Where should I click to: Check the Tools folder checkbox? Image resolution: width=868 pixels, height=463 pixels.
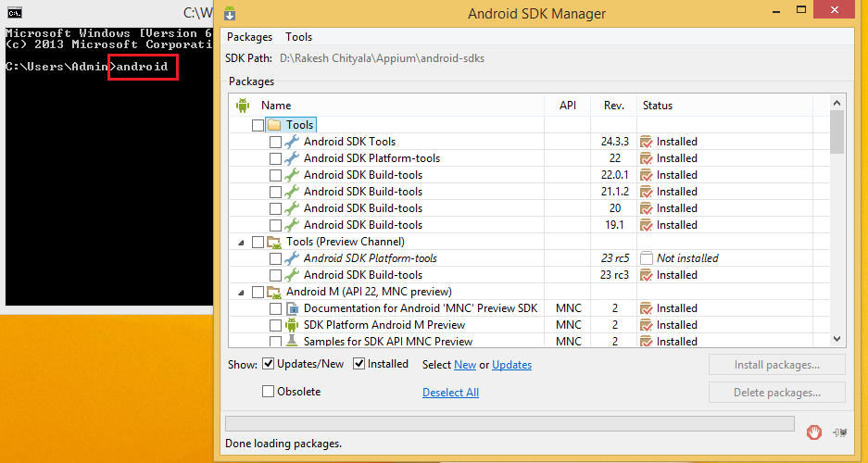[x=258, y=125]
